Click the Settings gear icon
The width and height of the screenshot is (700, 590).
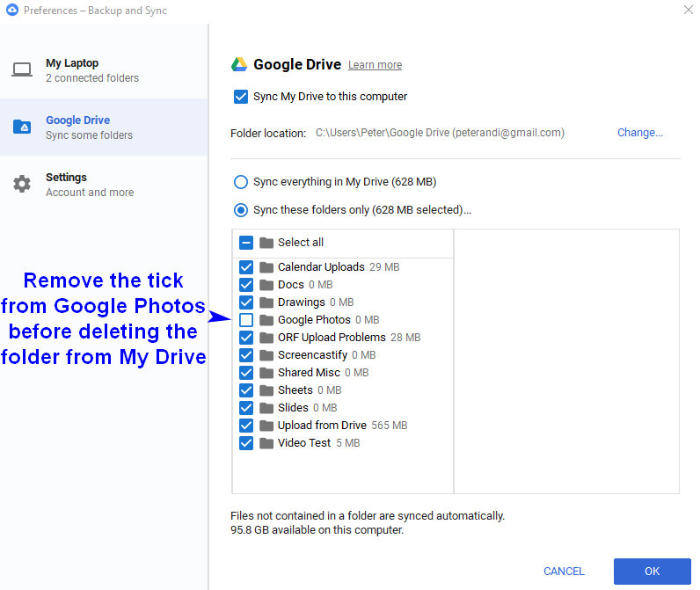click(21, 184)
